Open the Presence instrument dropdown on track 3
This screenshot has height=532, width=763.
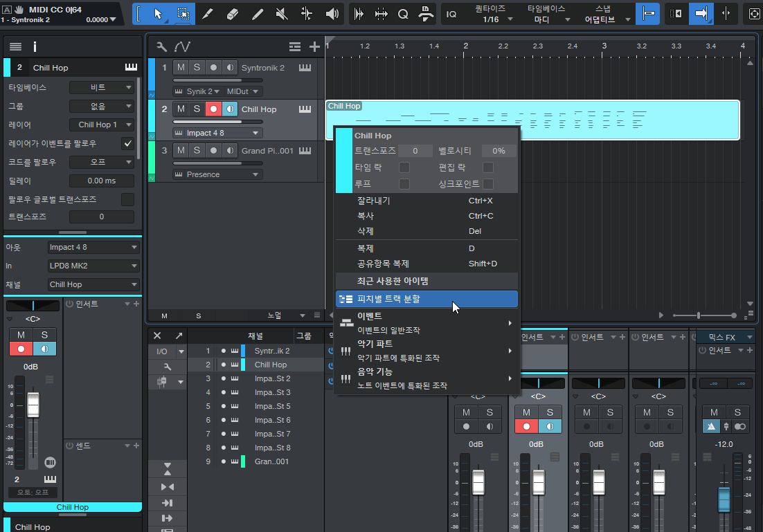tap(217, 174)
